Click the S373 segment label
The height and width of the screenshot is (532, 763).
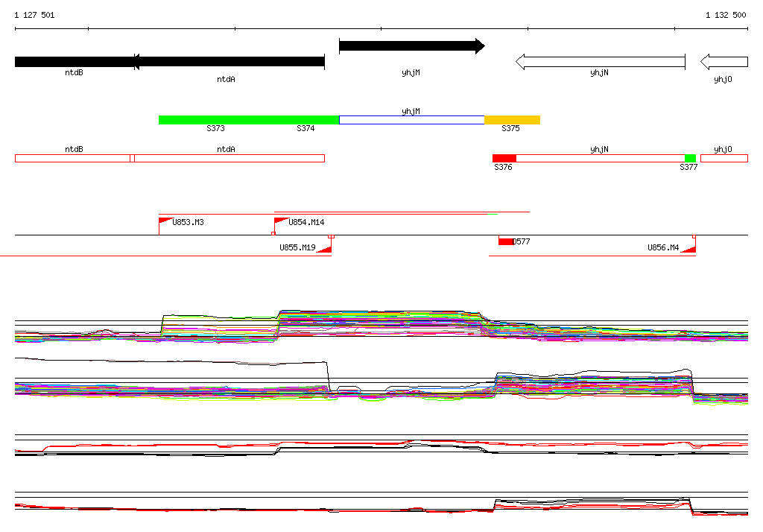(x=215, y=128)
